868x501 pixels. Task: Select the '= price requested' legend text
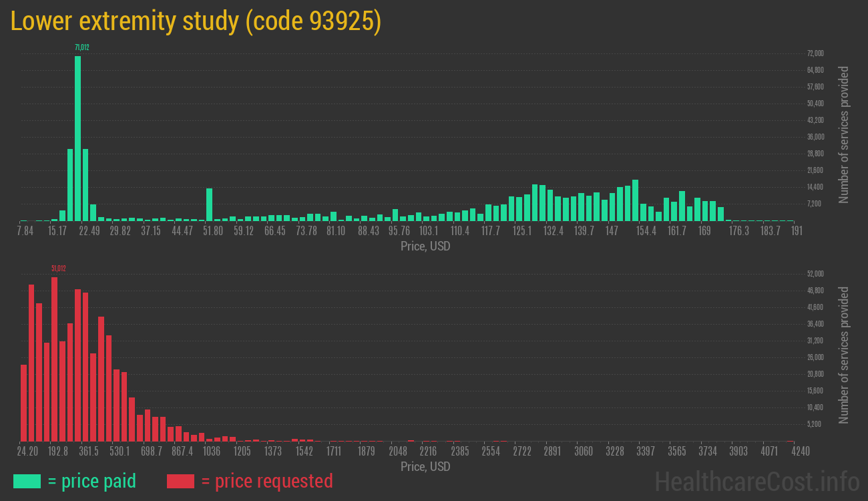[266, 481]
